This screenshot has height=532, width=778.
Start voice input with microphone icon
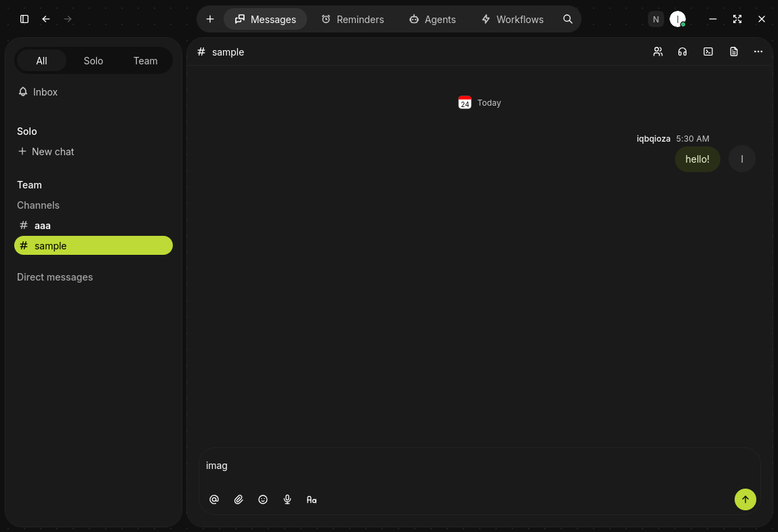click(x=287, y=499)
